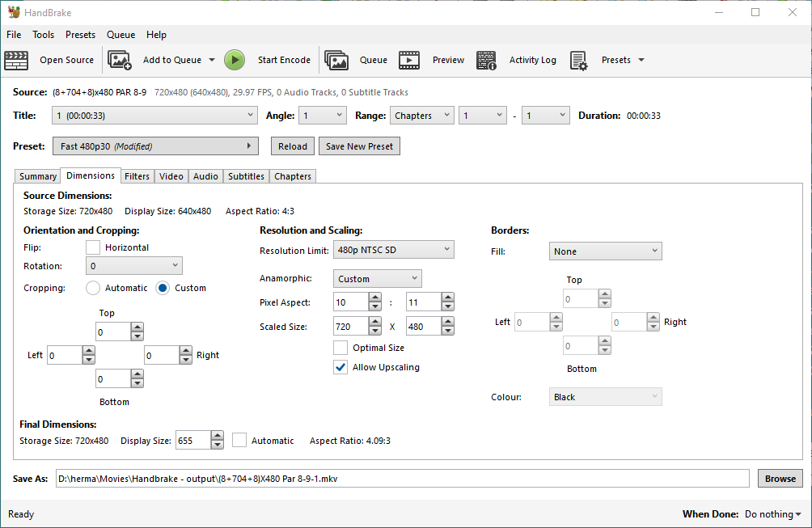812x528 pixels.
Task: Click the Queue stacked images icon
Action: 336,60
